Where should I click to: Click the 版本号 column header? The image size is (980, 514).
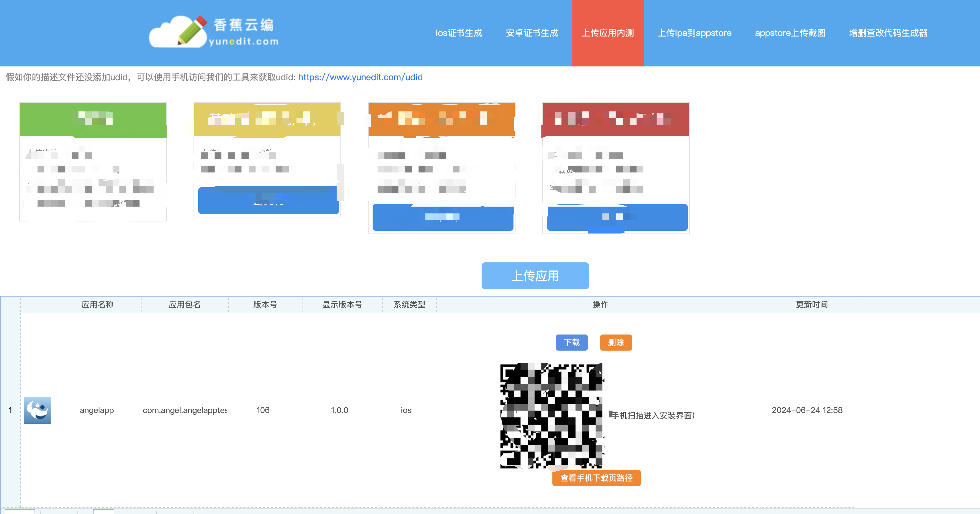pos(265,304)
